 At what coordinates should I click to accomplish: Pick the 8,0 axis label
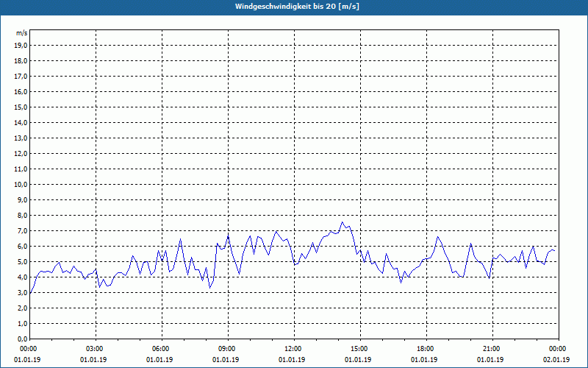[x=22, y=215]
